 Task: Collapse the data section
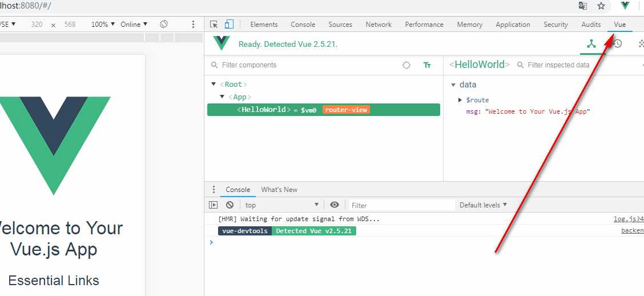click(453, 85)
